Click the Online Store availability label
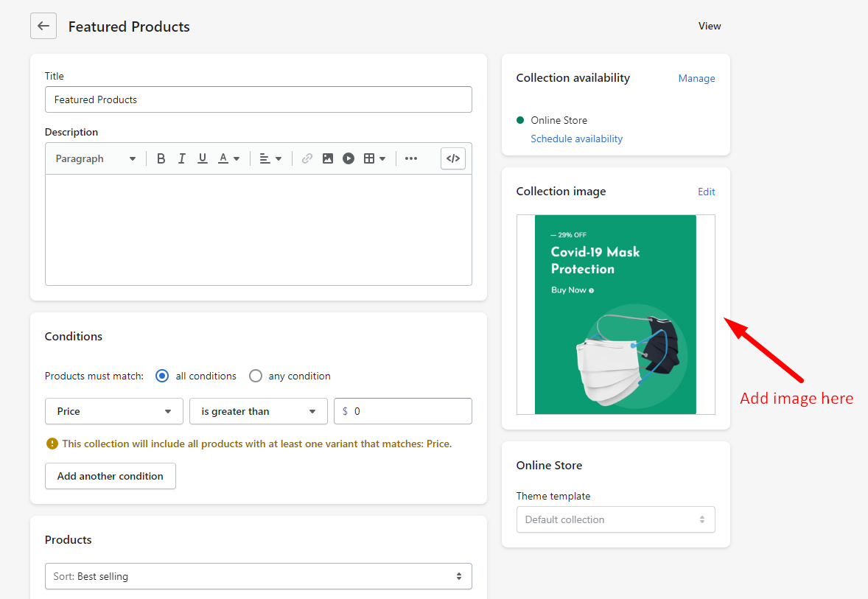The height and width of the screenshot is (599, 868). pyautogui.click(x=559, y=120)
